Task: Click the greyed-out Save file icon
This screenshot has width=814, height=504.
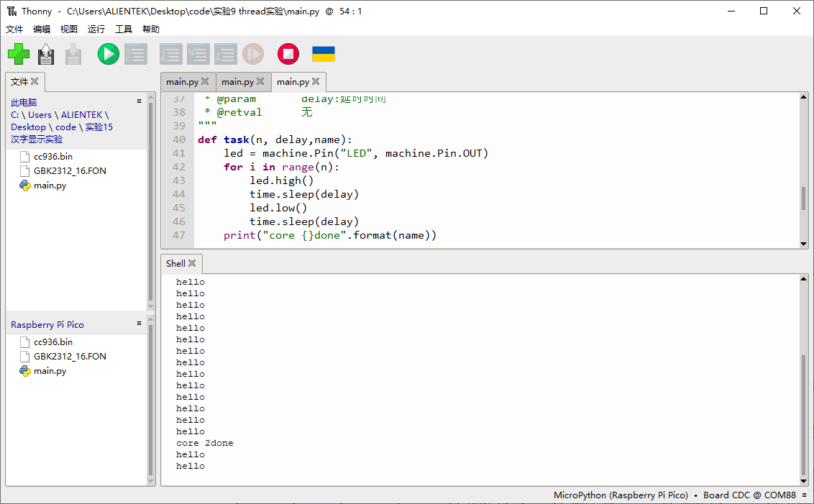Action: [73, 54]
